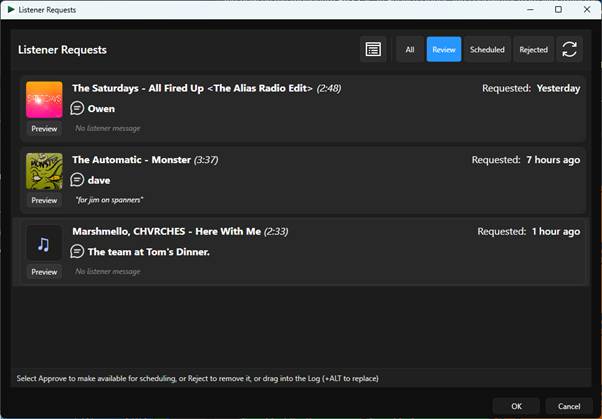The height and width of the screenshot is (419, 602).
Task: Click 'No listener message' under Owen
Action: 108,128
